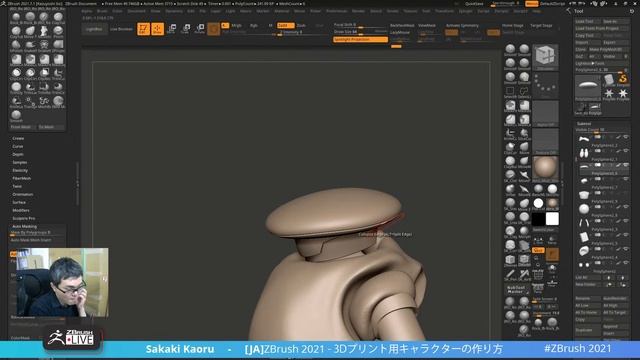Adjust the Focal Shift slider
The image size is (640, 360).
coord(360,25)
